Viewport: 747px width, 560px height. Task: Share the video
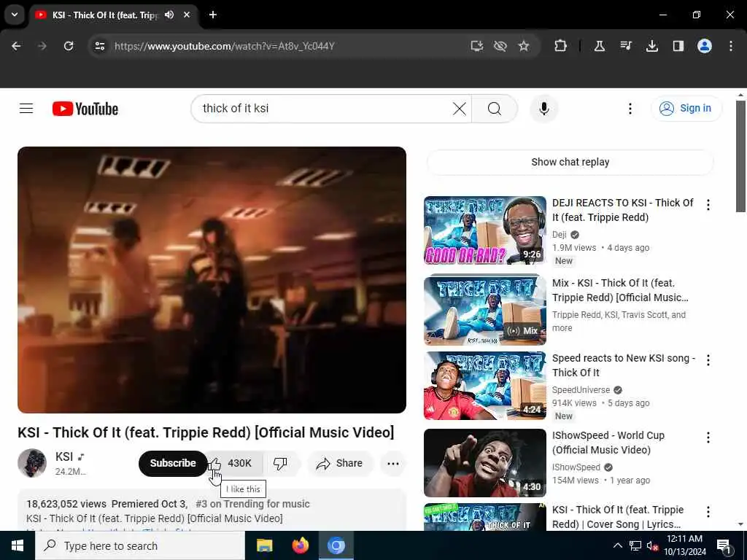pos(340,463)
